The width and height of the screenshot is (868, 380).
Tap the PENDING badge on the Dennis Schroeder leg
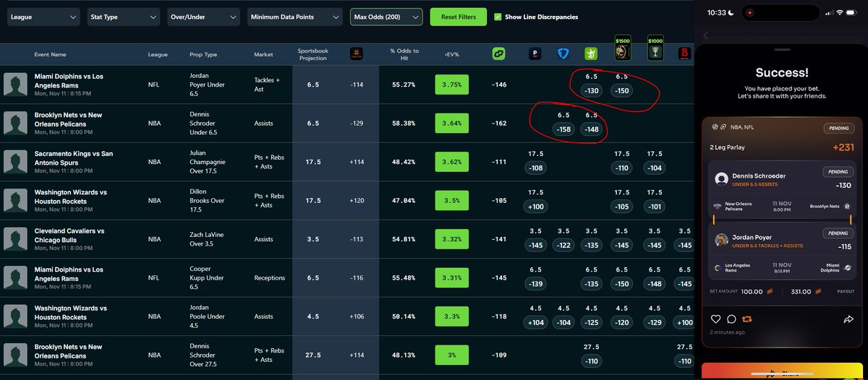[837, 173]
